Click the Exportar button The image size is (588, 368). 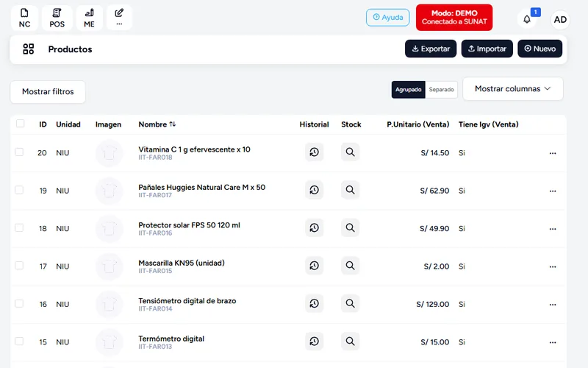[431, 49]
